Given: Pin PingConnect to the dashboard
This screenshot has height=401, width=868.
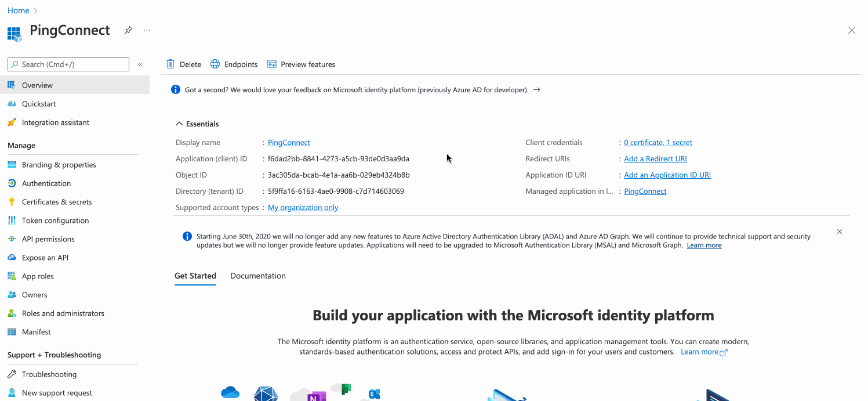Looking at the screenshot, I should [128, 30].
